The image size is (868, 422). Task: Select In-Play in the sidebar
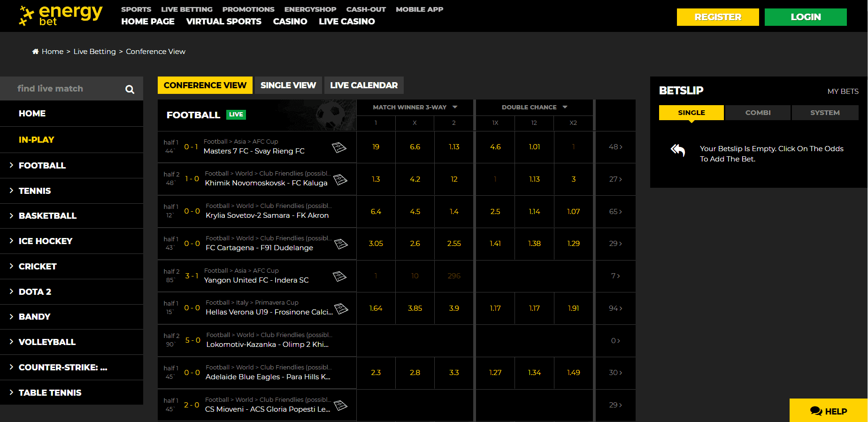(71, 140)
